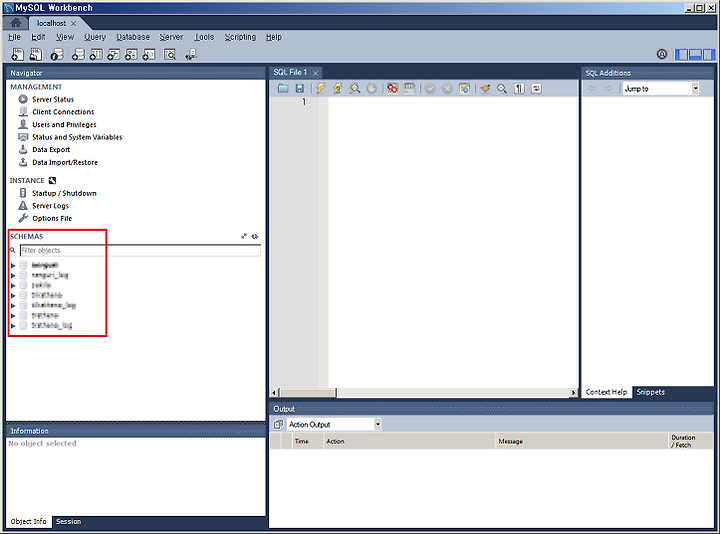This screenshot has width=720, height=534.
Task: Execute statement under cursor lightning icon
Action: coord(338,88)
